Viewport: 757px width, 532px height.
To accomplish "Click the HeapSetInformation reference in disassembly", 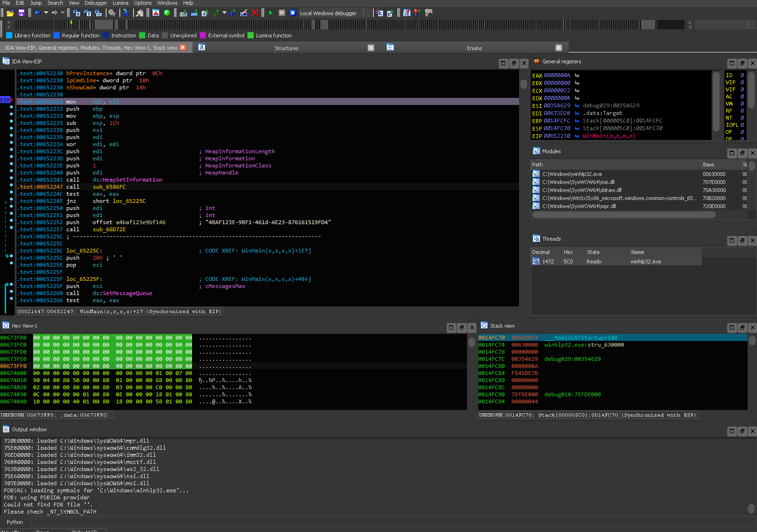I will tap(132, 180).
